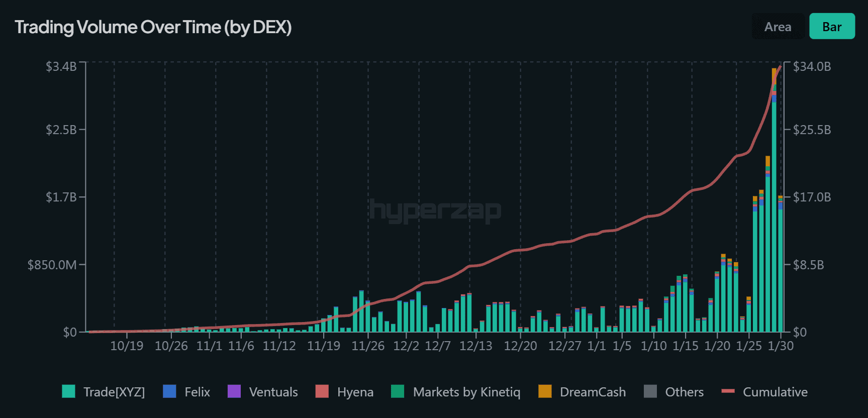The width and height of the screenshot is (868, 418).
Task: Switch chart to Area view
Action: pyautogui.click(x=777, y=27)
